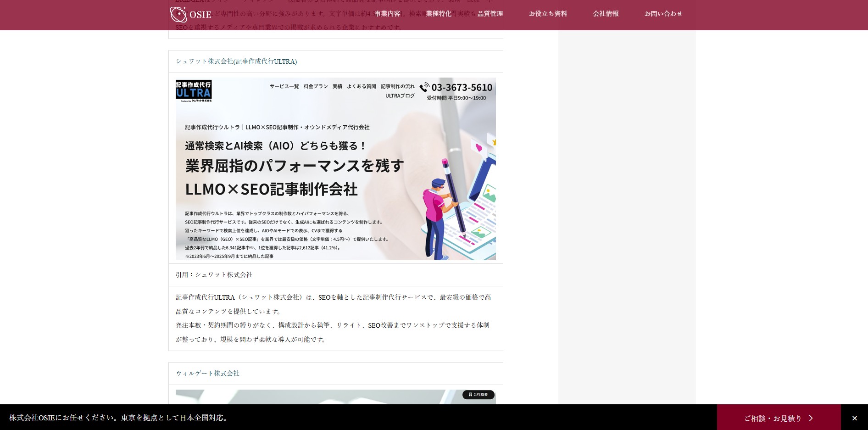This screenshot has width=868, height=430.
Task: Open the お問い合わせ menu
Action: tap(663, 14)
